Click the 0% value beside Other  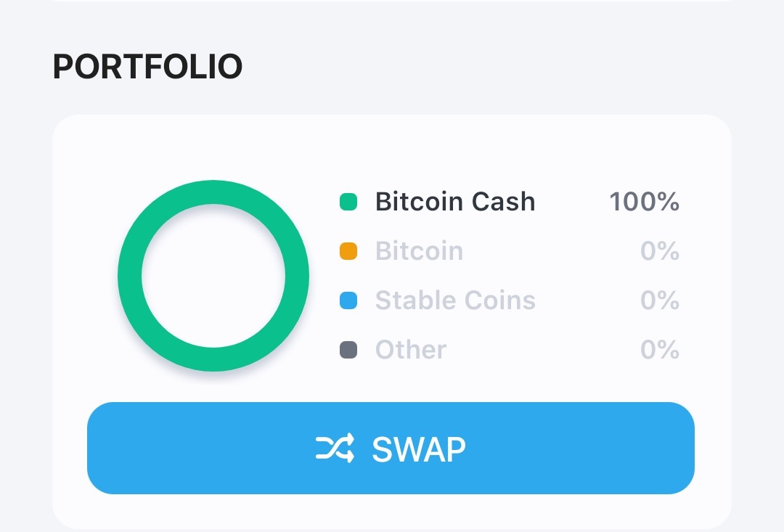click(x=659, y=350)
